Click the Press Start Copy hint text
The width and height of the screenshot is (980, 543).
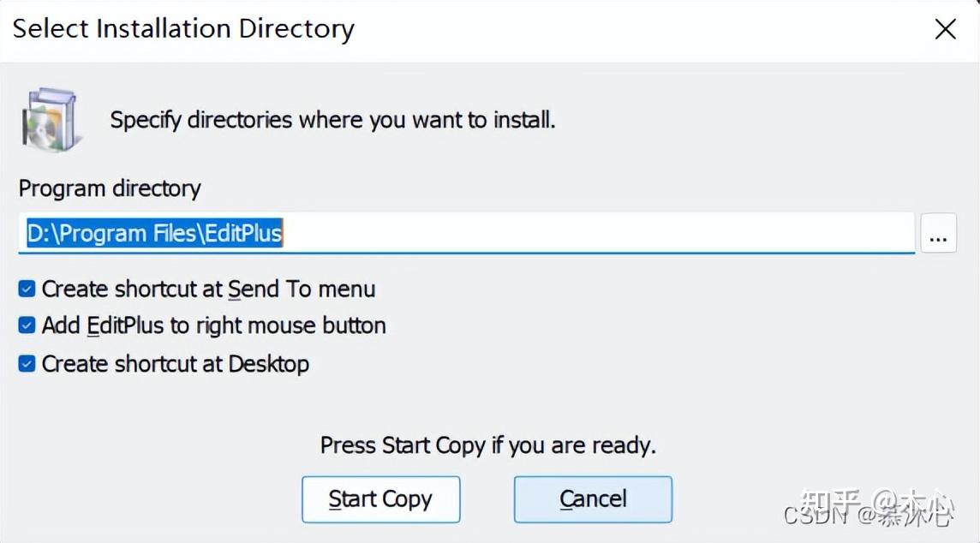(487, 445)
